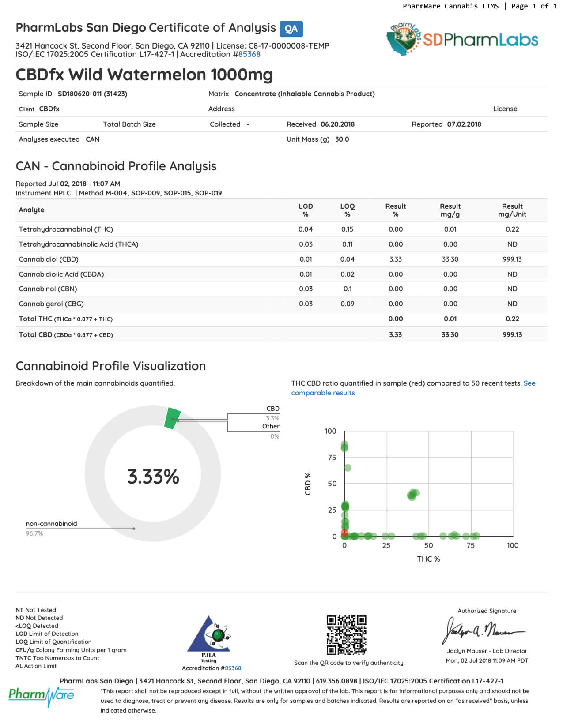Open accreditation #85368 link under PJLA logo
The height and width of the screenshot is (728, 563).
pos(233,668)
